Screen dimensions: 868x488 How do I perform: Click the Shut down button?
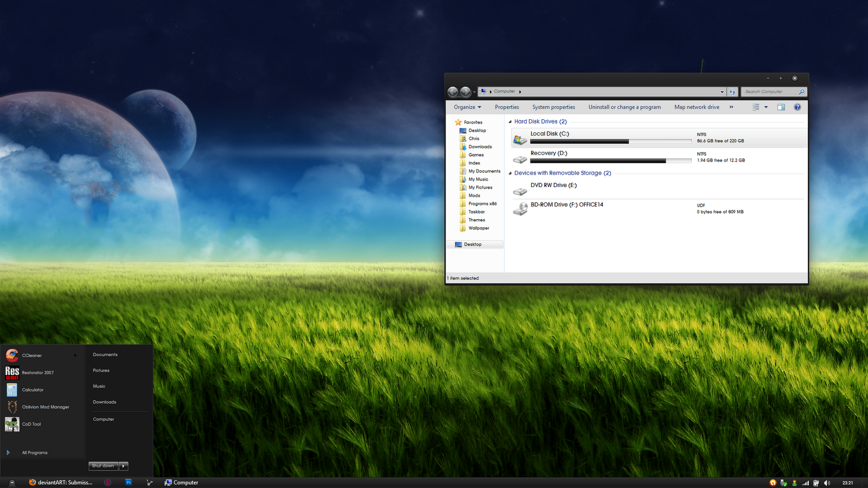click(x=103, y=466)
